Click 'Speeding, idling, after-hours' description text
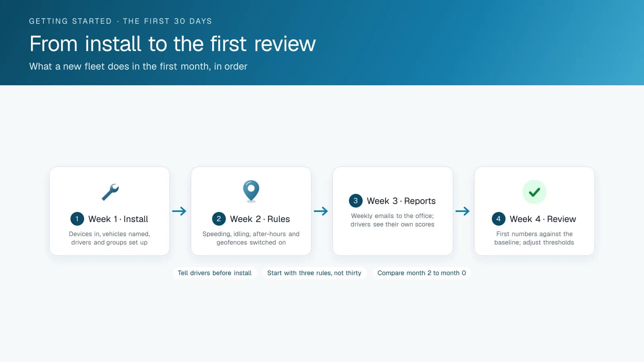Screen dimensions: 644x362 click(251, 238)
